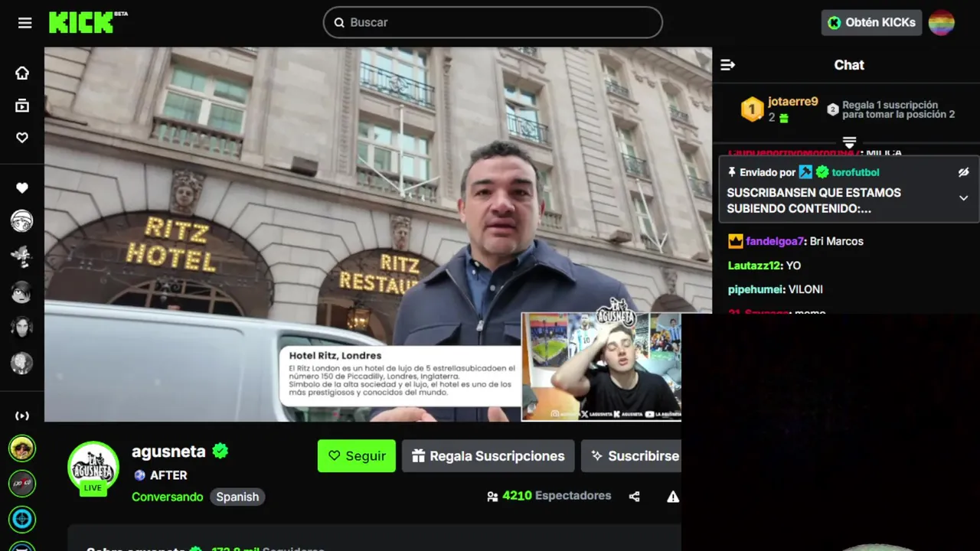Image resolution: width=980 pixels, height=551 pixels.
Task: Open third followed channel avatar in sidebar
Action: (21, 292)
